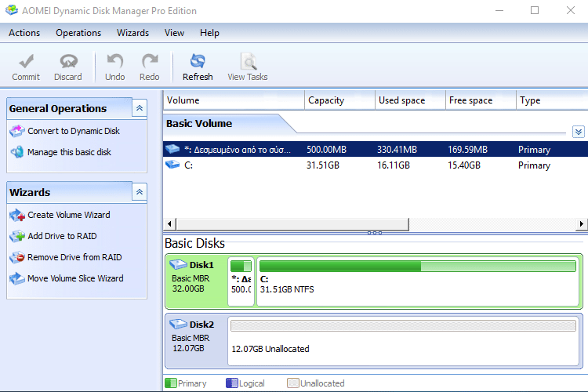Click the Unallocated legend swatch
Image resolution: width=588 pixels, height=392 pixels.
(293, 383)
